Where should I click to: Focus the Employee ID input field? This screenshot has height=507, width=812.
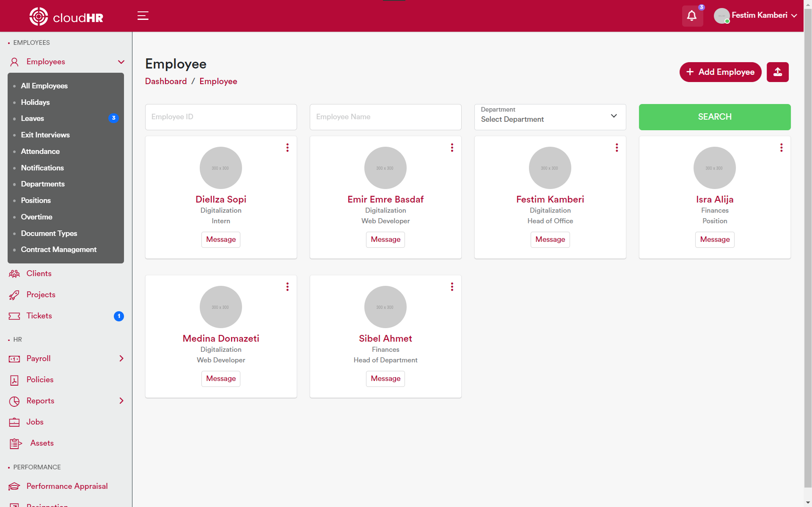(221, 117)
